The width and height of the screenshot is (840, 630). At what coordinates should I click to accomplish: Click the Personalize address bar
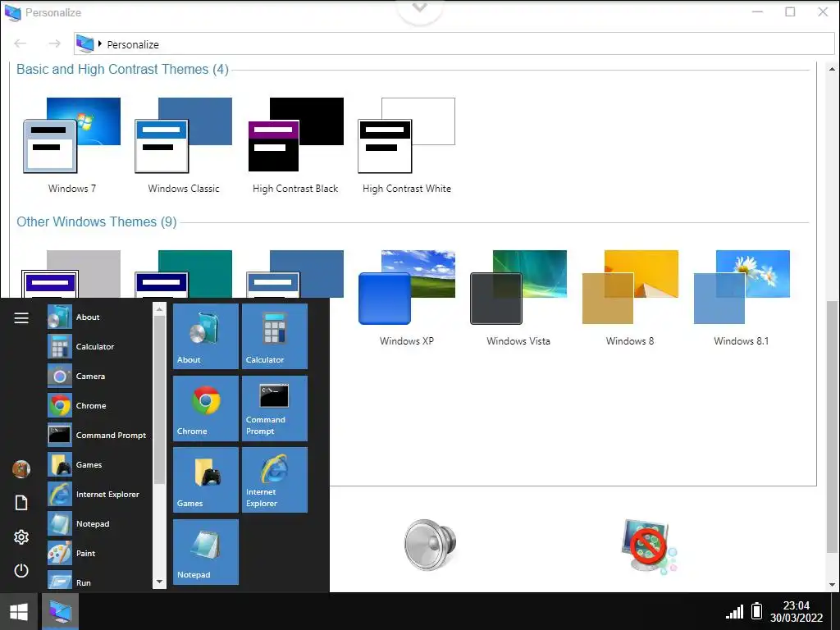pyautogui.click(x=454, y=44)
